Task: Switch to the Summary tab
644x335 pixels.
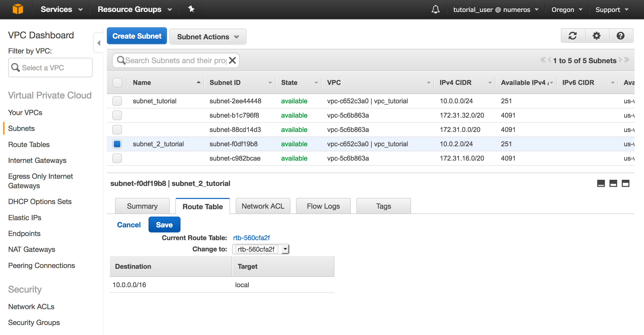Action: point(142,206)
